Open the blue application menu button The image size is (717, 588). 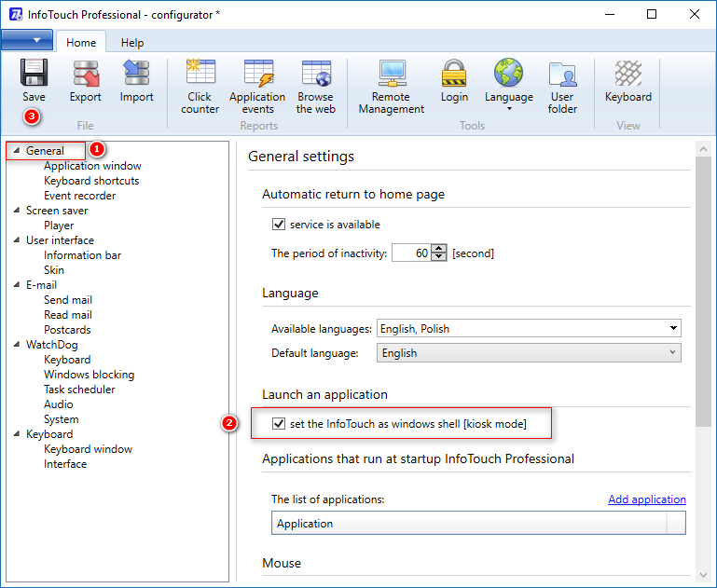(27, 40)
